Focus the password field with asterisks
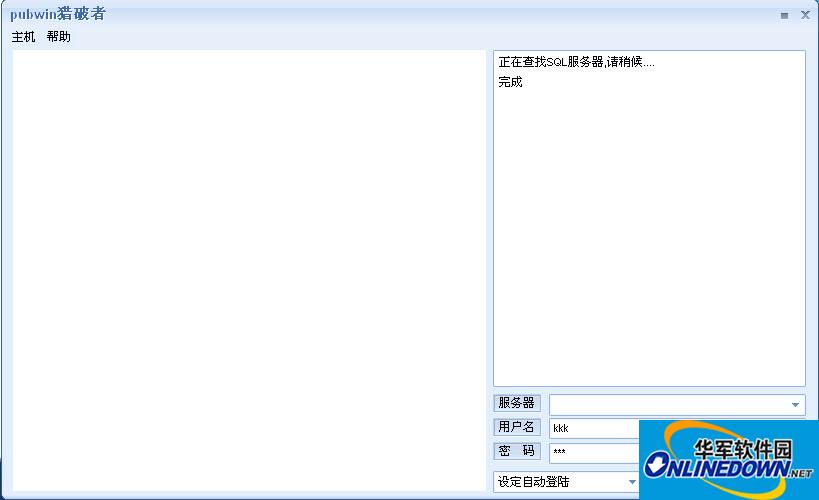 click(594, 452)
